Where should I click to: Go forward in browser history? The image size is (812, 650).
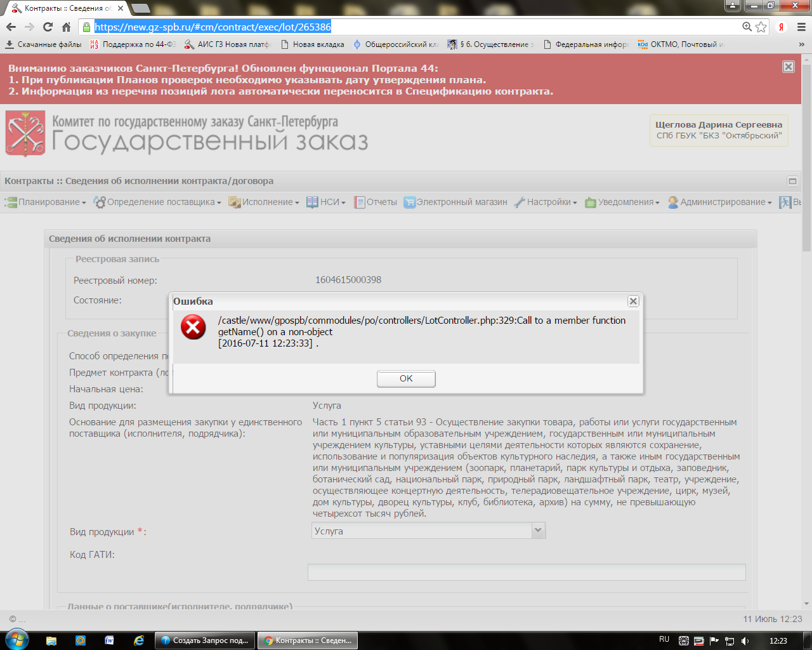click(x=29, y=27)
